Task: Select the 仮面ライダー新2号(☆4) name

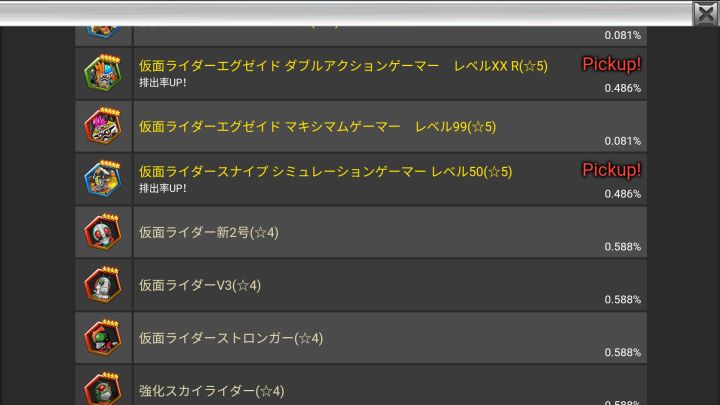Action: click(x=209, y=232)
